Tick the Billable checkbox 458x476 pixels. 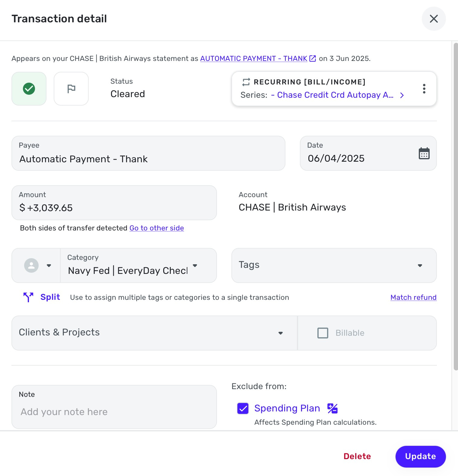tap(323, 333)
